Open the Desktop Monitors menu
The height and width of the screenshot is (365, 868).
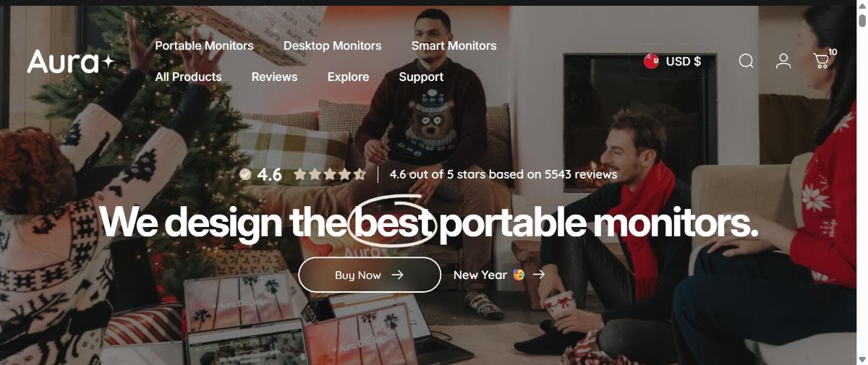(332, 46)
